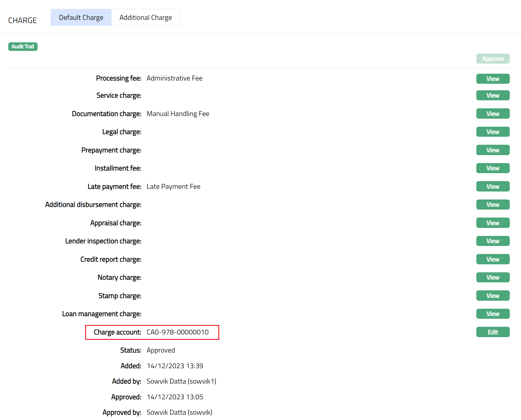This screenshot has height=420, width=521.
Task: View the Processing fee details
Action: tap(493, 79)
